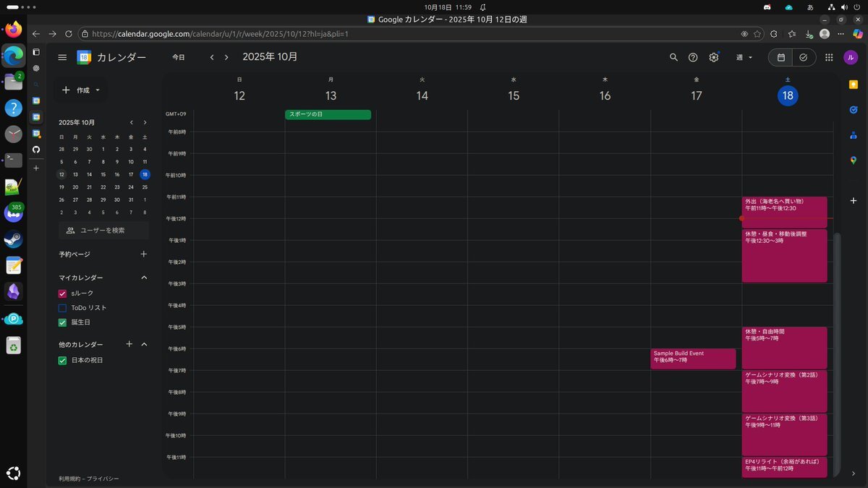868x488 pixels.
Task: Switch to the Tasks view icon
Action: (x=803, y=57)
